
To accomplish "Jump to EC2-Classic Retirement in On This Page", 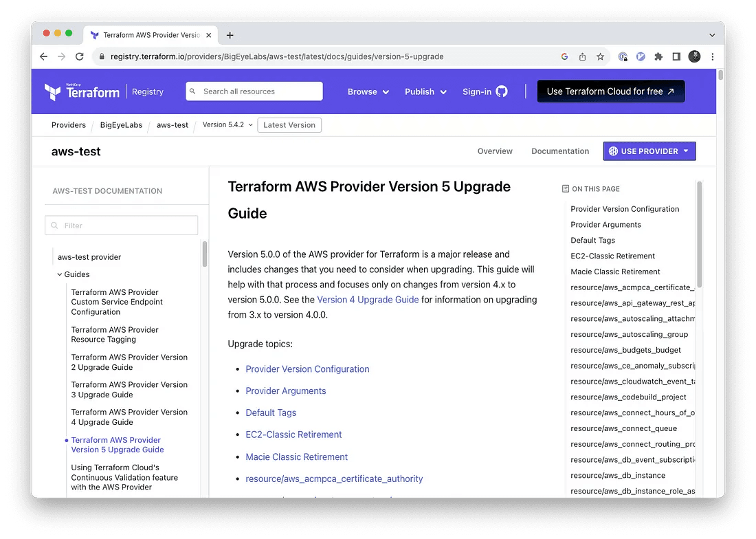I will pyautogui.click(x=613, y=256).
